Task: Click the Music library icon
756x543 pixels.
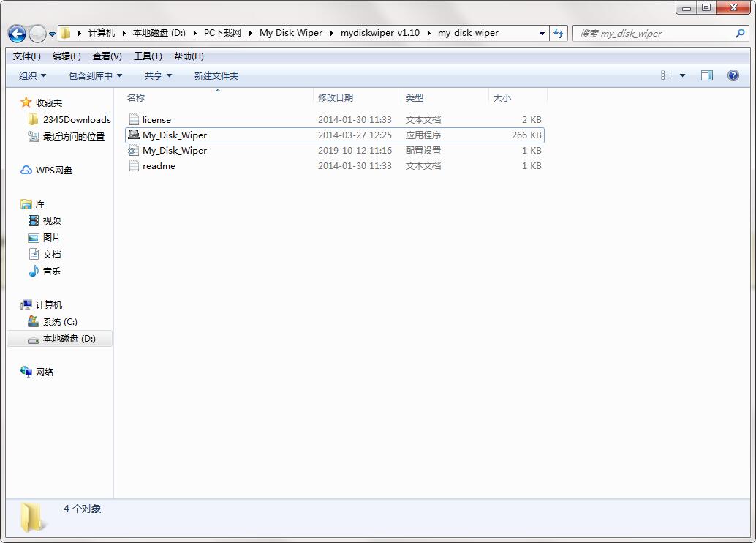Action: point(34,271)
